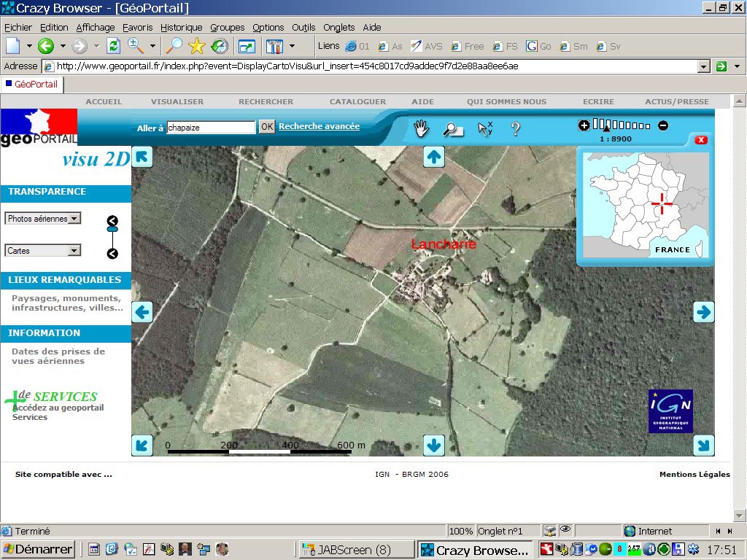Select the magnifier zoom tool
This screenshot has height=560, width=747.
452,129
